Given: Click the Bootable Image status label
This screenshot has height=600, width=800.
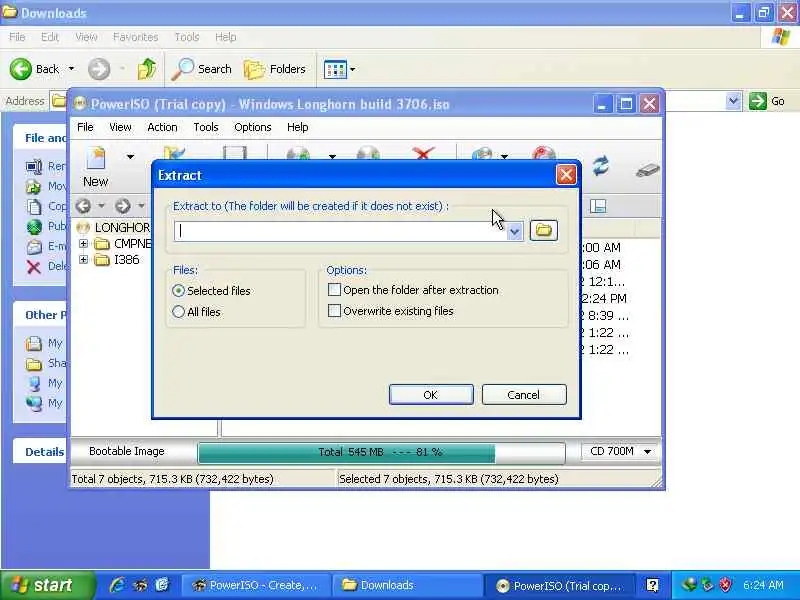Looking at the screenshot, I should 127,451.
